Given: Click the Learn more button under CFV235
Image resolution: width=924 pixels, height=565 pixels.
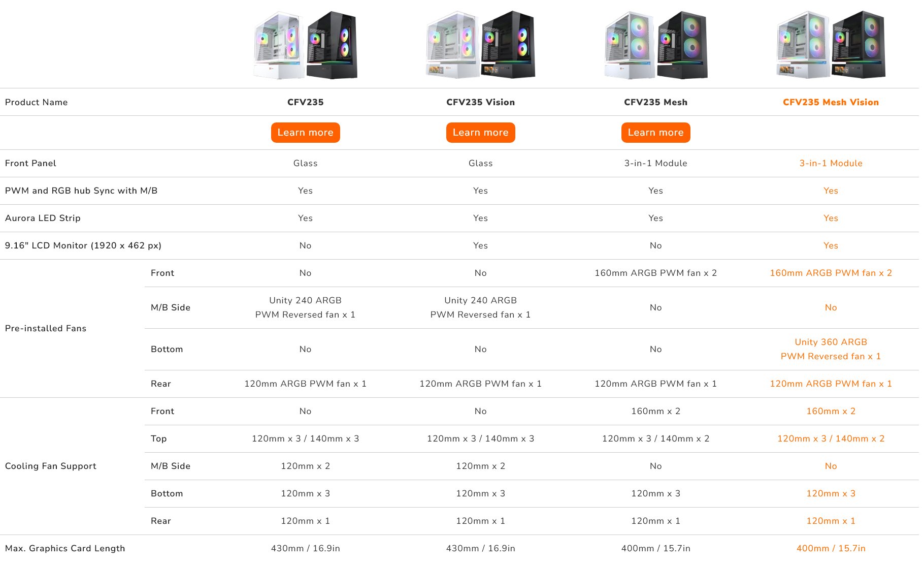Looking at the screenshot, I should click(x=305, y=132).
